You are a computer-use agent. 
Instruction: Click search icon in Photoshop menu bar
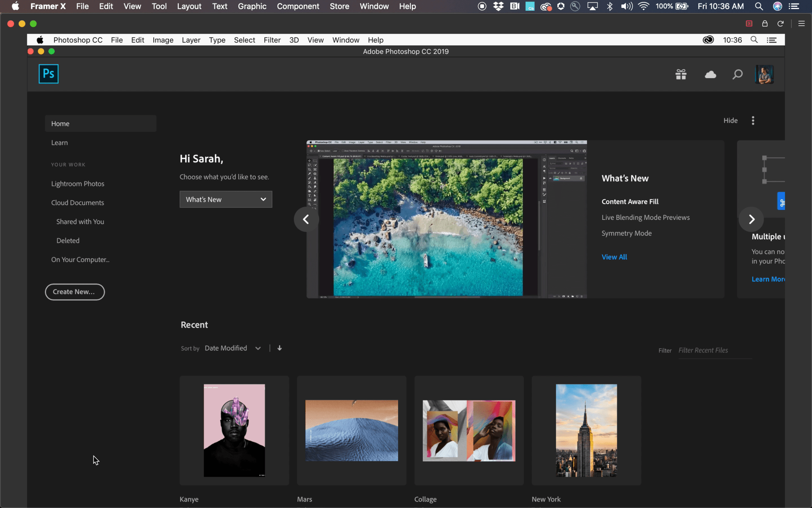click(x=754, y=40)
